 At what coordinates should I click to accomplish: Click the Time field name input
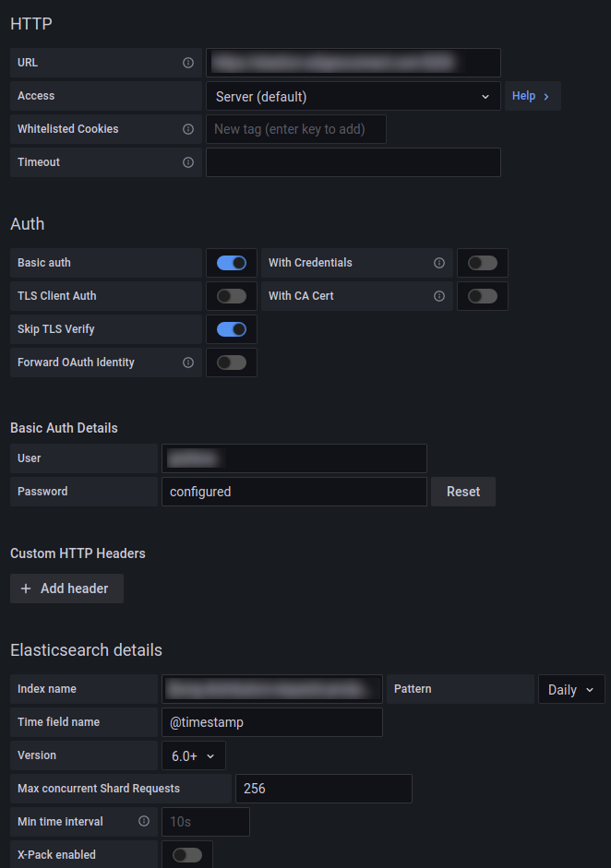click(x=271, y=722)
